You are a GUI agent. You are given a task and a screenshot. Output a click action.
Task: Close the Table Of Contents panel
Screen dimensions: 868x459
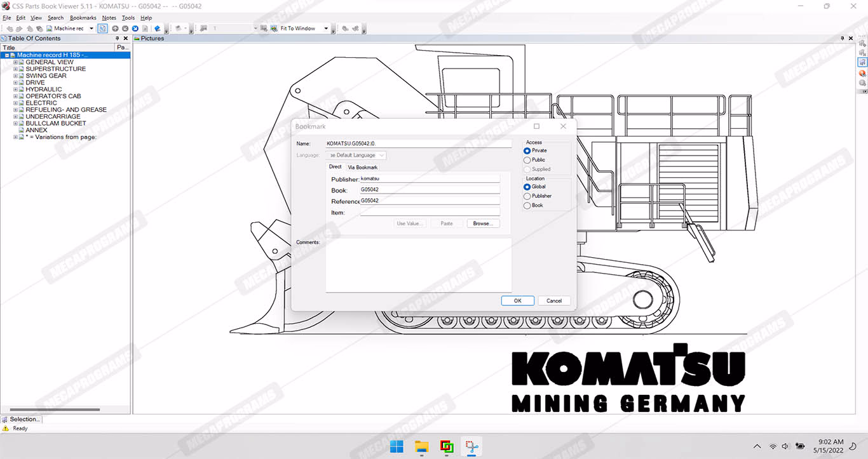[x=125, y=39]
